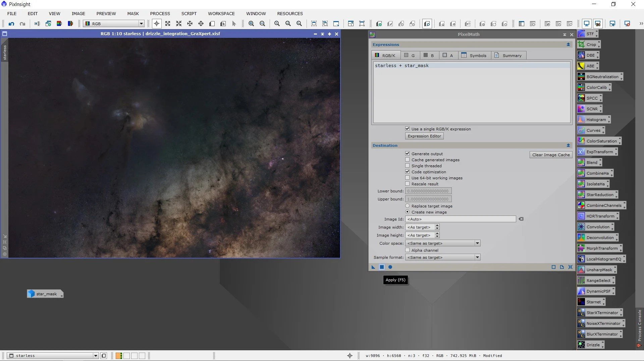The image size is (644, 361).
Task: Open the StarReduction process icon
Action: pos(597,195)
